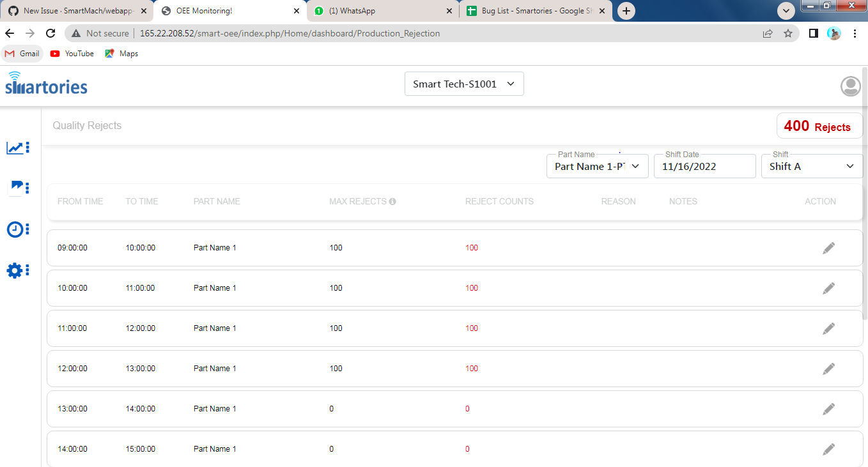Expand the Shift A dropdown

click(812, 166)
